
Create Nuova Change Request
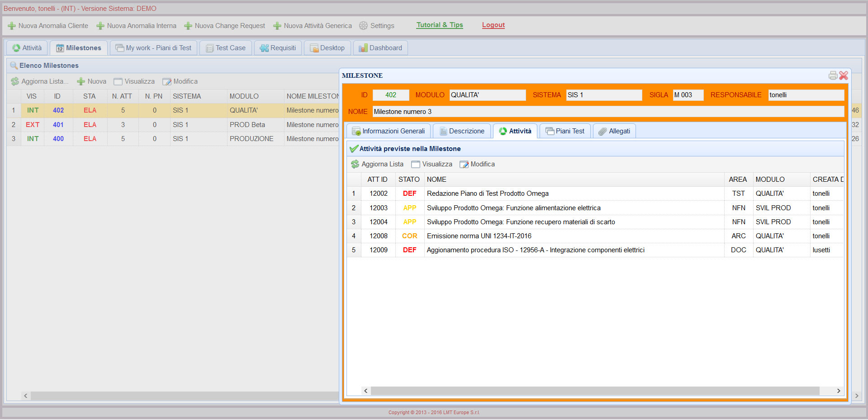[225, 26]
